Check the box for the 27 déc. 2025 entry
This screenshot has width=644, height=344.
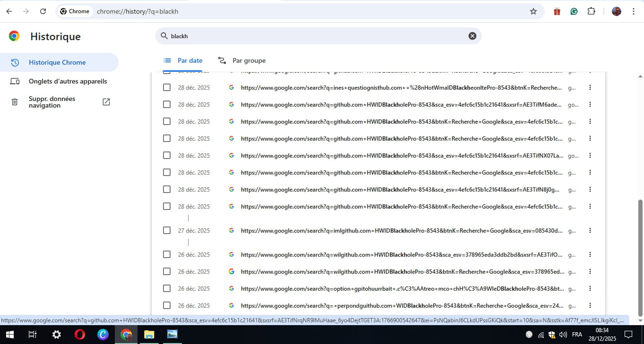coord(167,230)
